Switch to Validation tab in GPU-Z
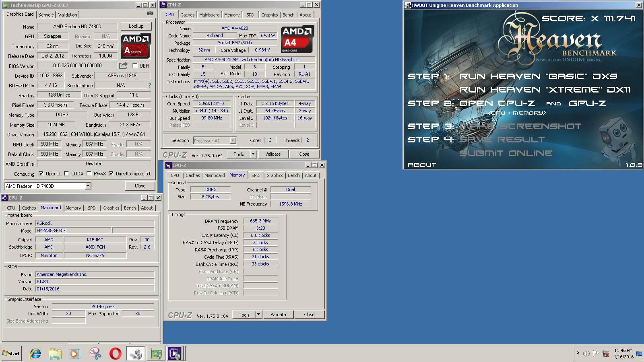 [x=68, y=14]
